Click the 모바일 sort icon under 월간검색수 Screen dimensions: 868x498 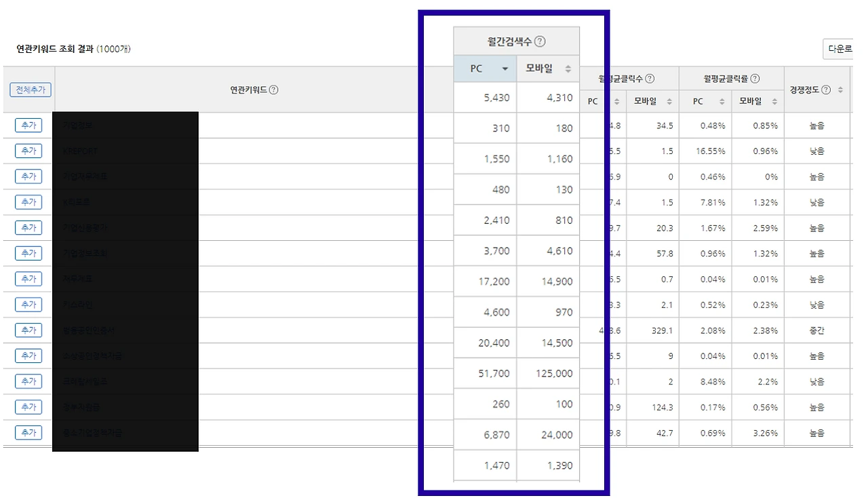coord(567,68)
